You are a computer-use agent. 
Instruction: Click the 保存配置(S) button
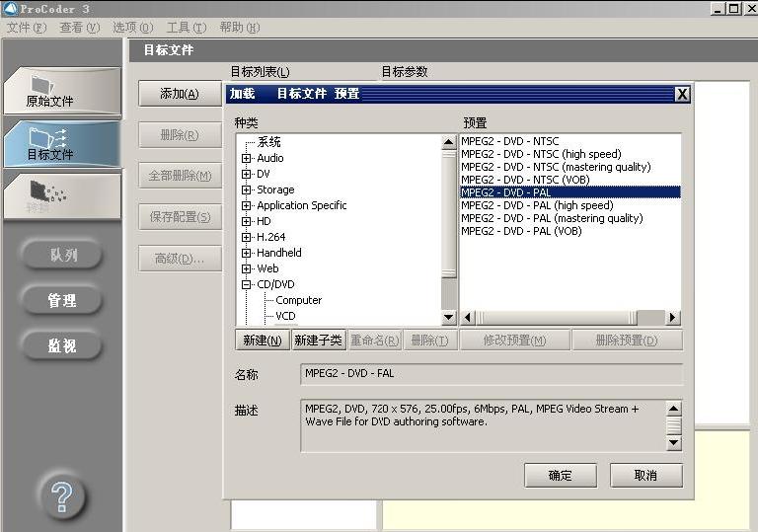(x=180, y=217)
